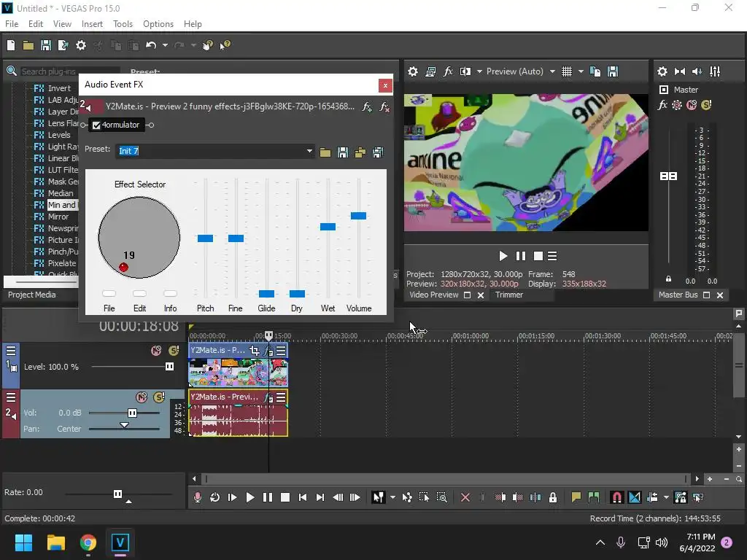Click the Volume slider handle in 4ormulator
Viewport: 747px width, 560px height.
(x=358, y=216)
